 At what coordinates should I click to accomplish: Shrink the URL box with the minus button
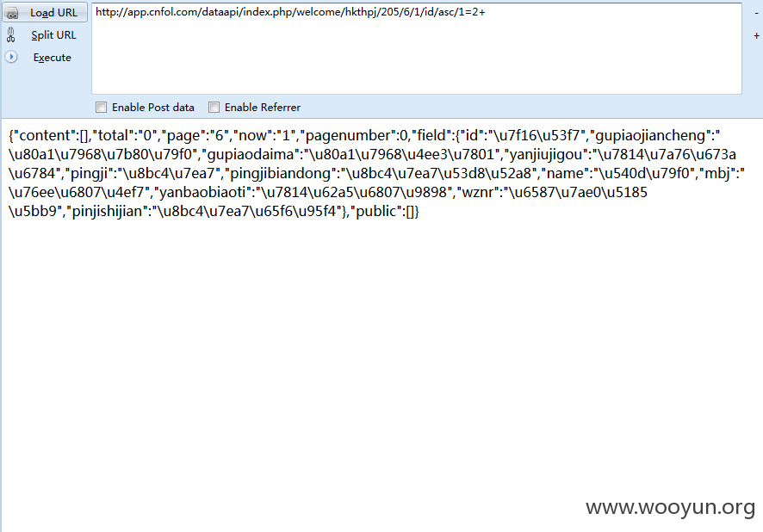click(756, 13)
